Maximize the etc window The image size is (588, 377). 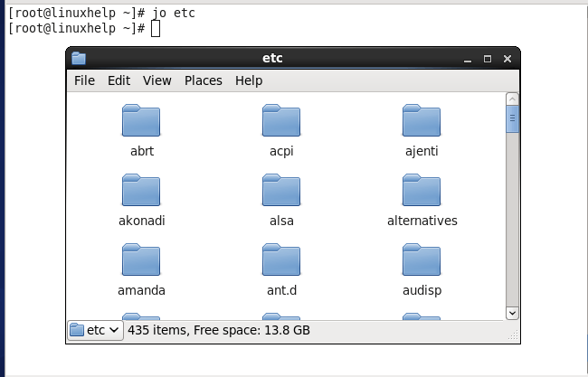[x=488, y=59]
